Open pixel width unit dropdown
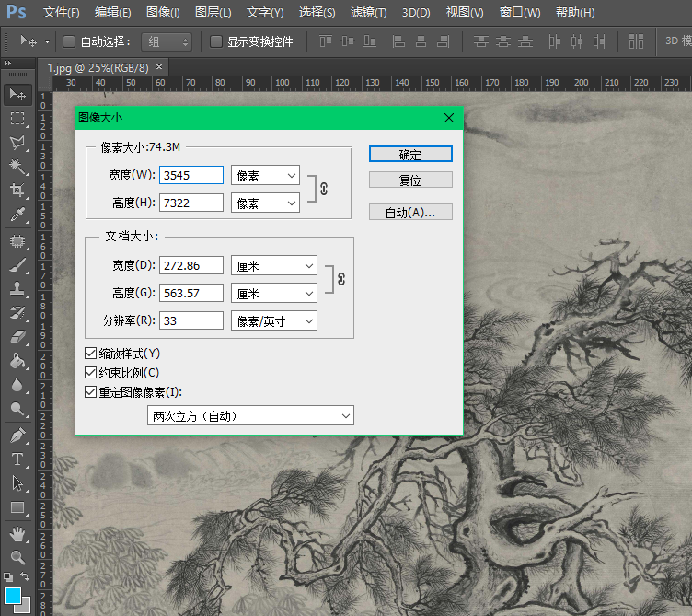692x616 pixels. click(265, 175)
